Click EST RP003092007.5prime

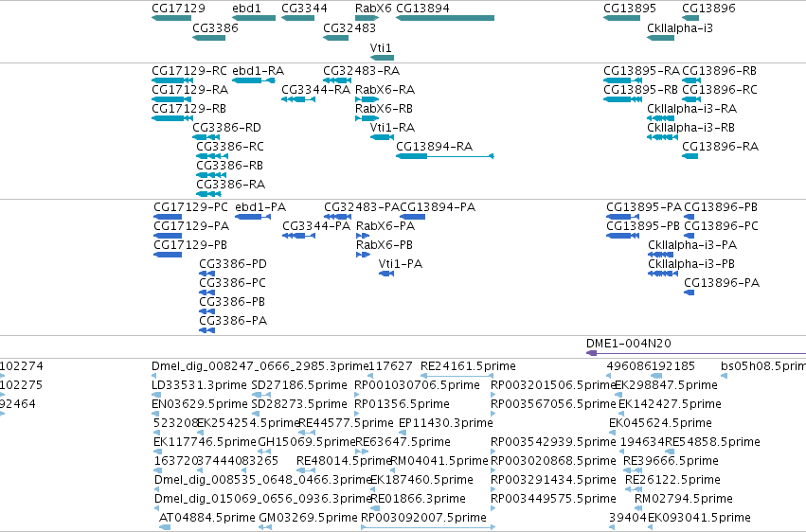[428, 527]
